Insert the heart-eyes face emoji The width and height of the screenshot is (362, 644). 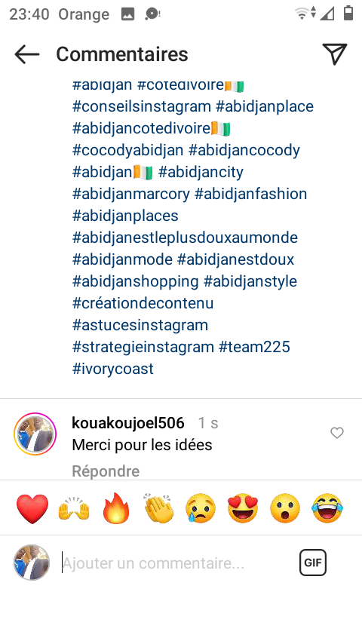pos(243,508)
